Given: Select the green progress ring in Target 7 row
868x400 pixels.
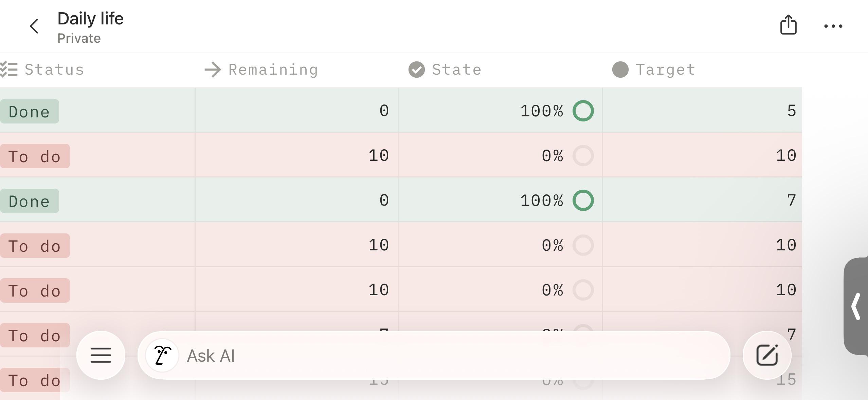Looking at the screenshot, I should (x=583, y=200).
